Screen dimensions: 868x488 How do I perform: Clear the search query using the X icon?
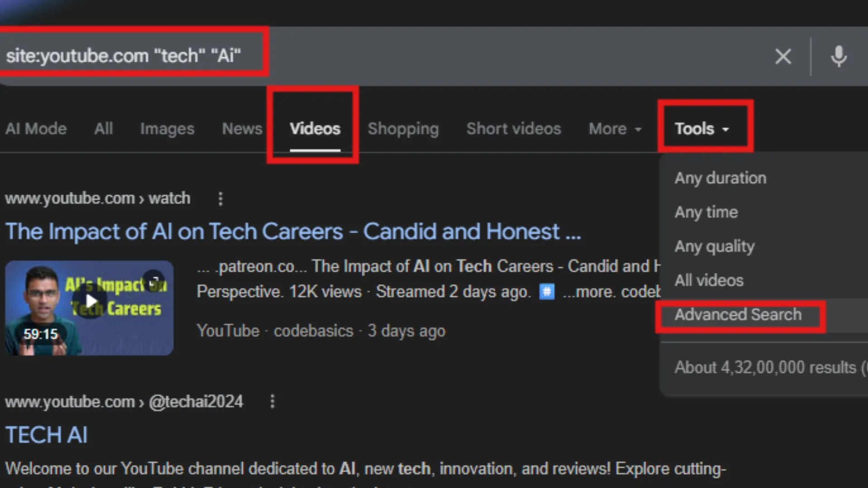tap(783, 56)
